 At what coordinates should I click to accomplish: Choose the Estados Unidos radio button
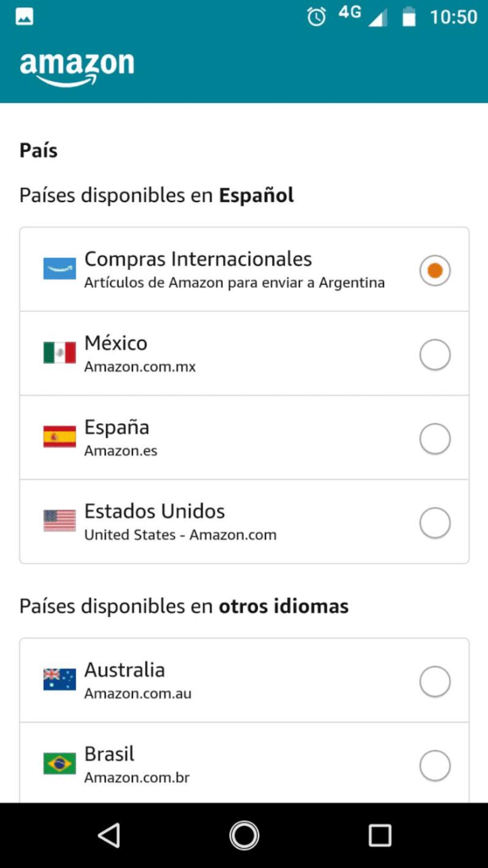click(x=435, y=523)
